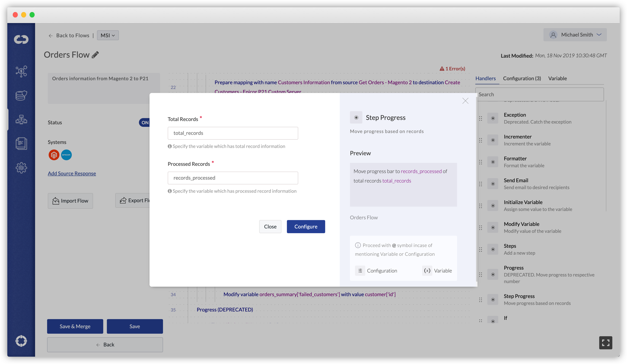Open the database stack icon in sidebar
This screenshot has height=364, width=627.
tap(21, 95)
